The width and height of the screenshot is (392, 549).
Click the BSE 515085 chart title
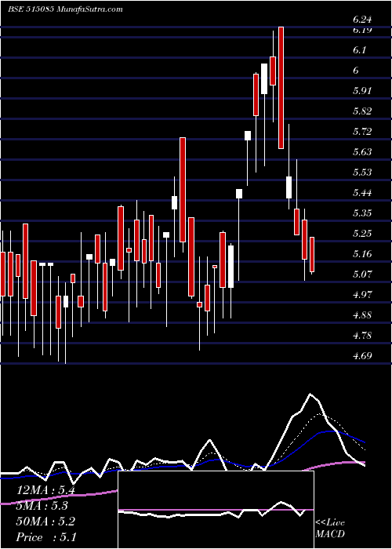[x=65, y=9]
